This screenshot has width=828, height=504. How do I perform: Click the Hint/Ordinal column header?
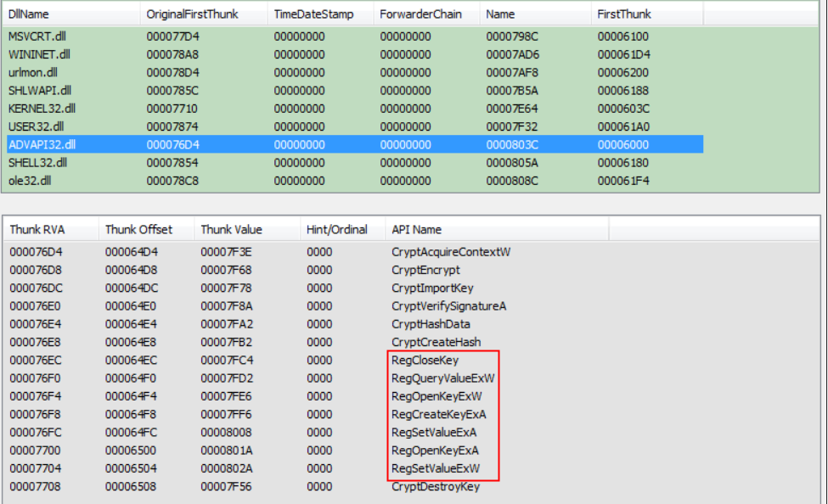pyautogui.click(x=343, y=230)
